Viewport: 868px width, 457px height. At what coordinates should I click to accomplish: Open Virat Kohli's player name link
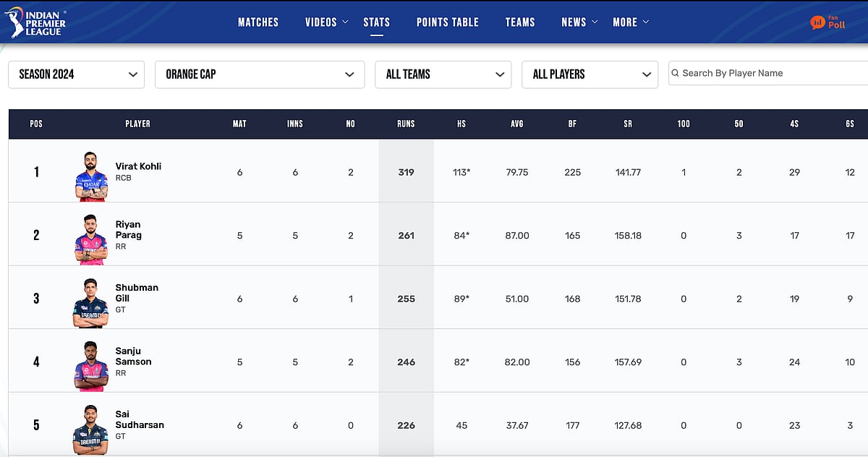click(138, 166)
